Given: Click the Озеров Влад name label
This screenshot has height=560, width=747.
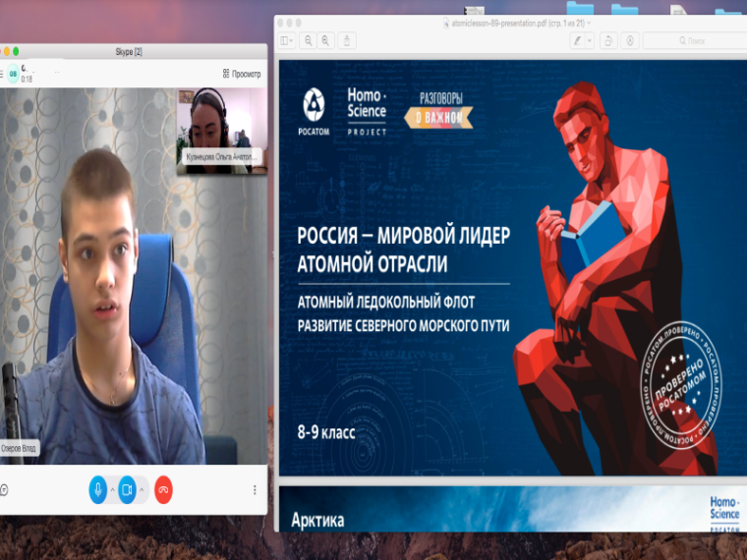Looking at the screenshot, I should 19,448.
